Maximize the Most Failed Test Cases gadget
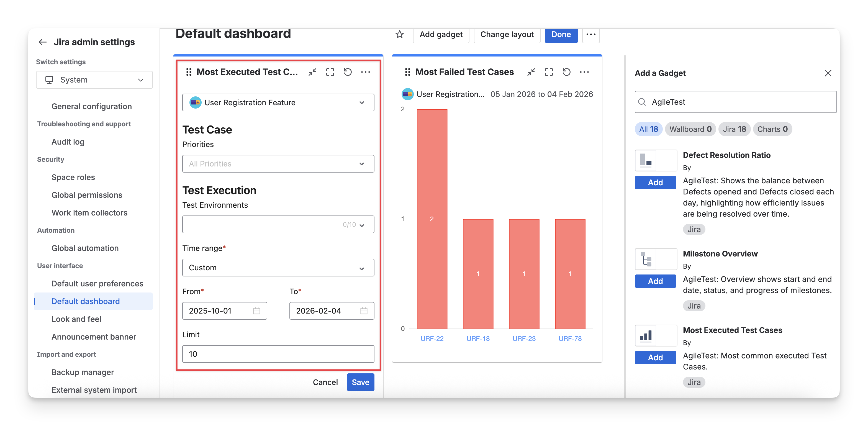868x426 pixels. click(x=549, y=72)
